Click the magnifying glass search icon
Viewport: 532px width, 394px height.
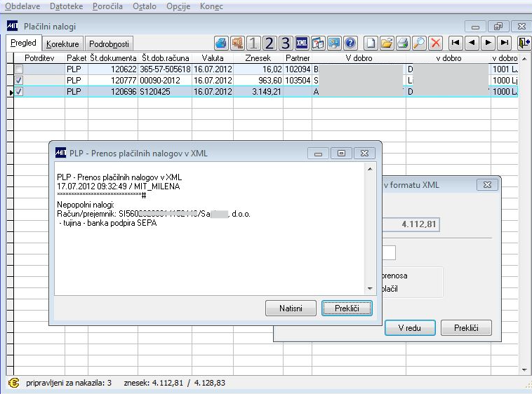tap(419, 43)
